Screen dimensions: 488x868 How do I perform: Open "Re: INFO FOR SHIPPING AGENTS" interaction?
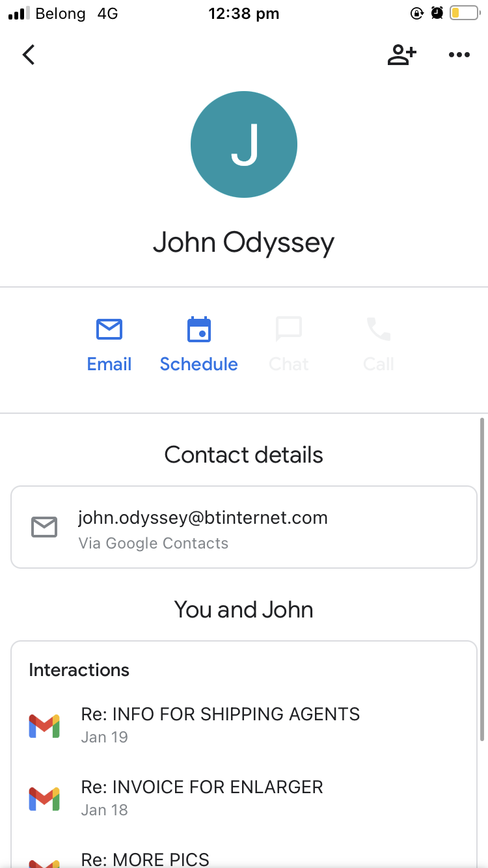coord(220,714)
